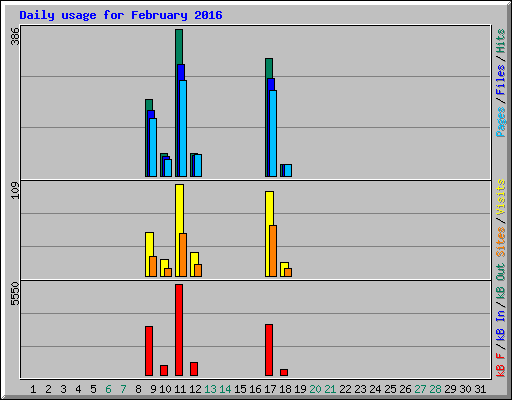Click the cyan Pages bar for day 17

point(273,133)
